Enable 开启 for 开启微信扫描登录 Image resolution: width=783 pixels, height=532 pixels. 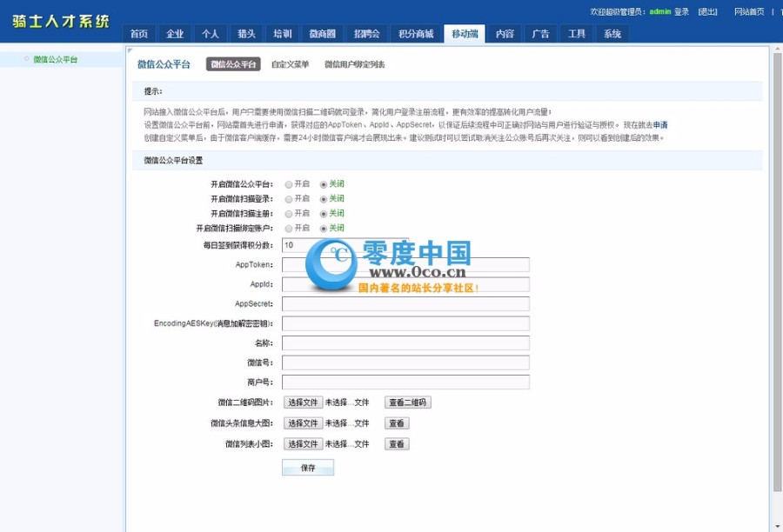[289, 198]
